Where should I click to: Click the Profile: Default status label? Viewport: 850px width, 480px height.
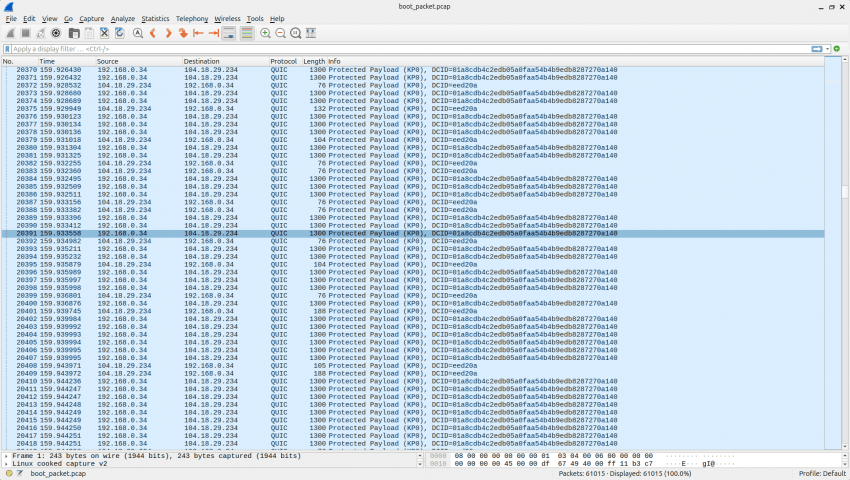(821, 473)
